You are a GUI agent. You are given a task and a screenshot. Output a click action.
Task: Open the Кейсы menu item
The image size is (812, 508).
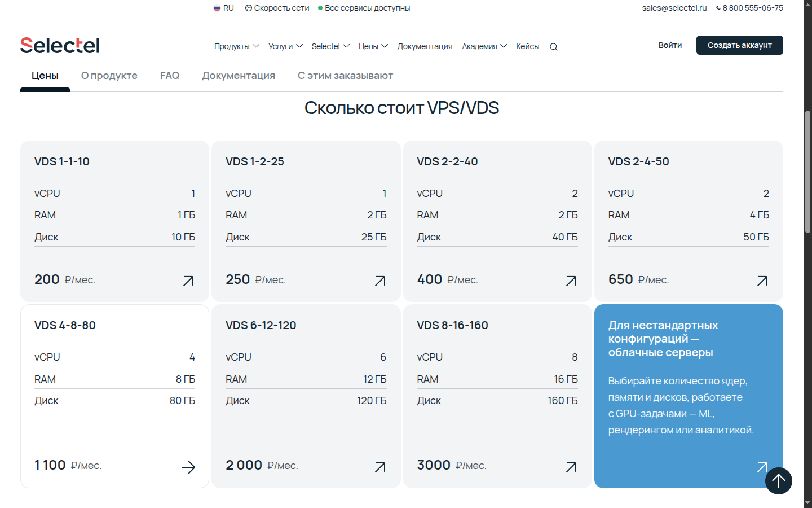click(x=528, y=46)
